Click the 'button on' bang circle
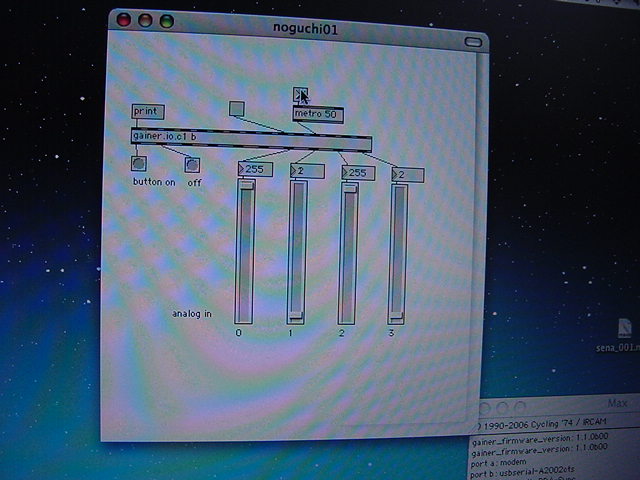The width and height of the screenshot is (640, 480). pyautogui.click(x=139, y=163)
